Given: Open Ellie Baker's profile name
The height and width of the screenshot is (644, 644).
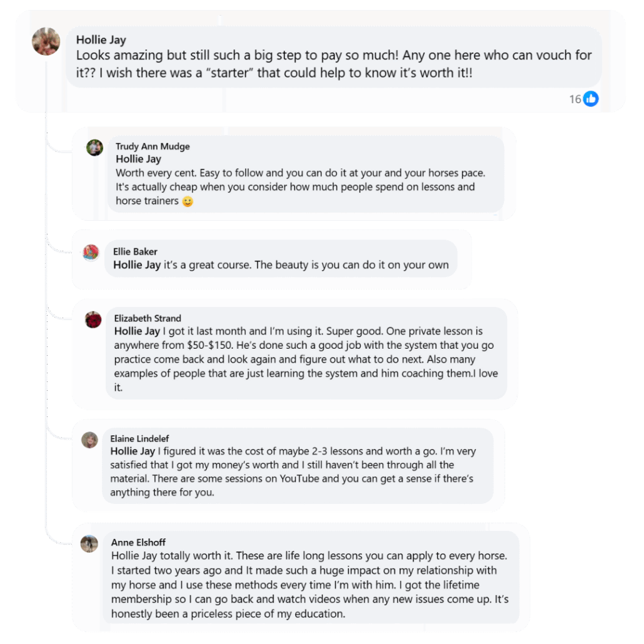Looking at the screenshot, I should [135, 251].
